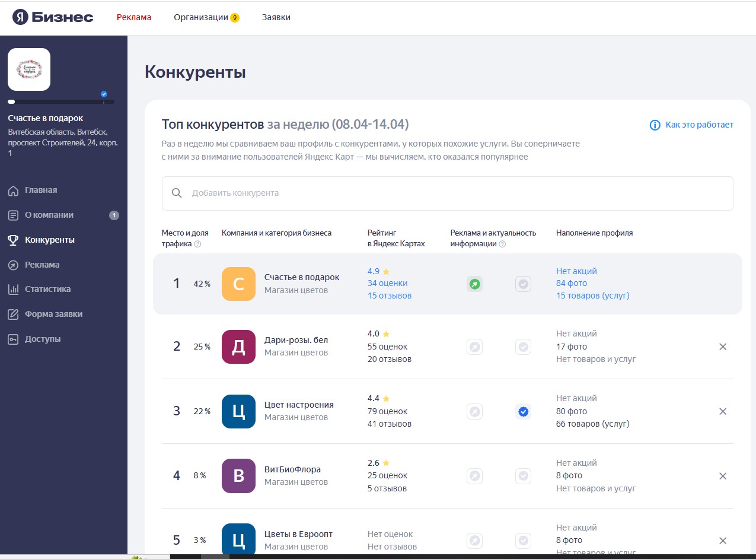Viewport: 756px width, 559px height.
Task: Remove competitor Цвет настроения with X
Action: (723, 411)
